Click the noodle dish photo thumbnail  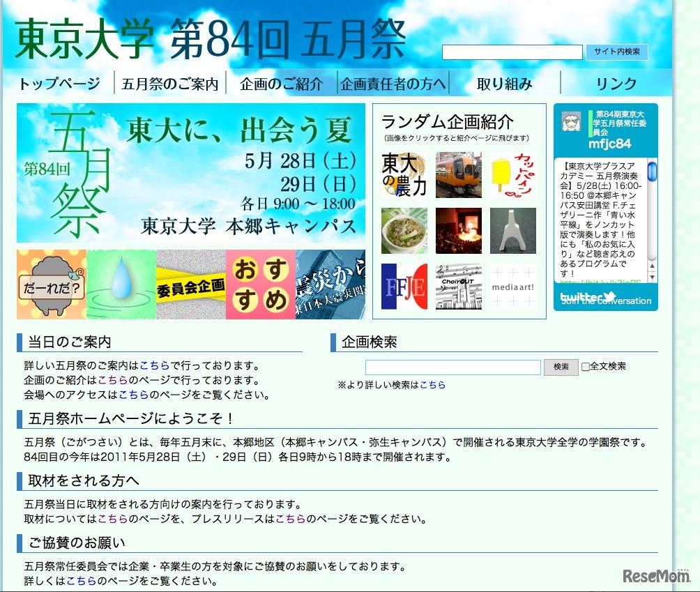click(x=404, y=230)
